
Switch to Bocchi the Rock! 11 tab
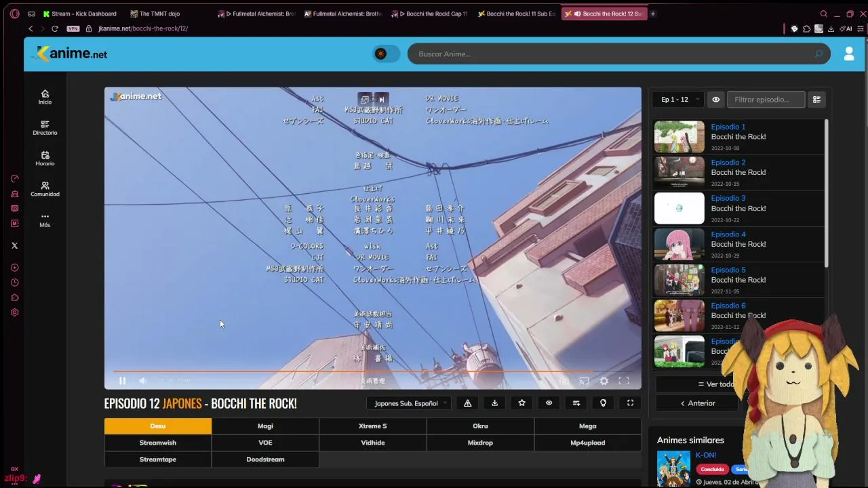[517, 14]
